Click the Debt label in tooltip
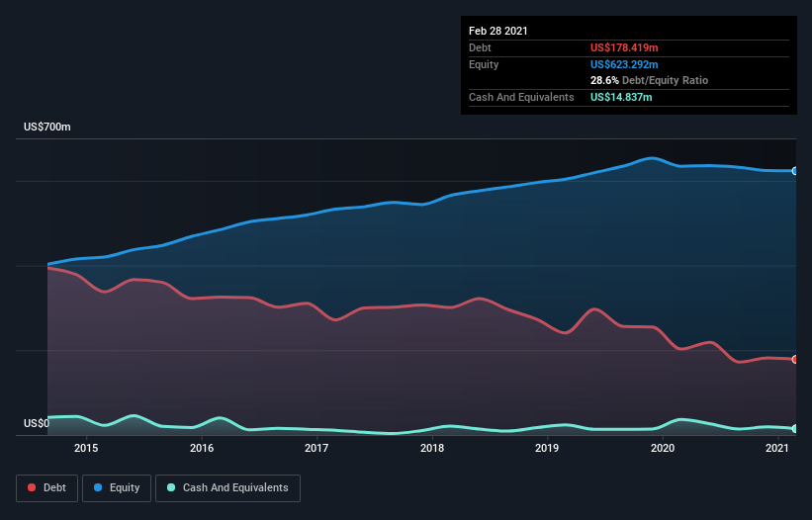 click(x=480, y=47)
